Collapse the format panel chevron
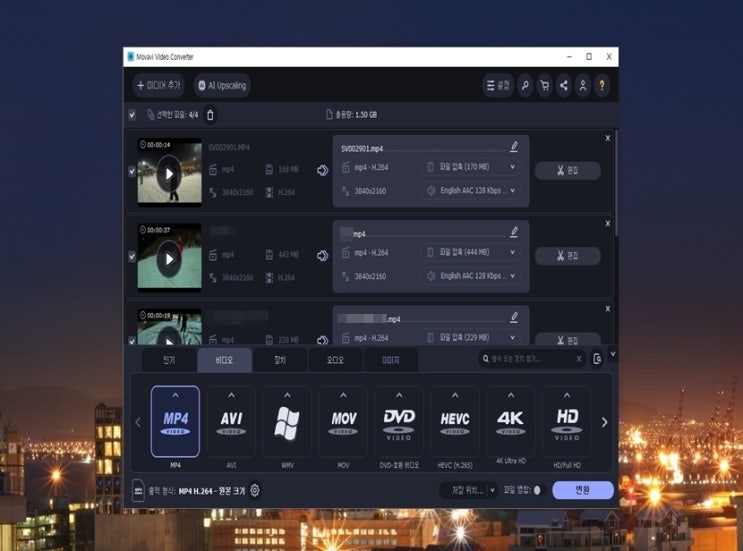The image size is (743, 551). point(613,354)
